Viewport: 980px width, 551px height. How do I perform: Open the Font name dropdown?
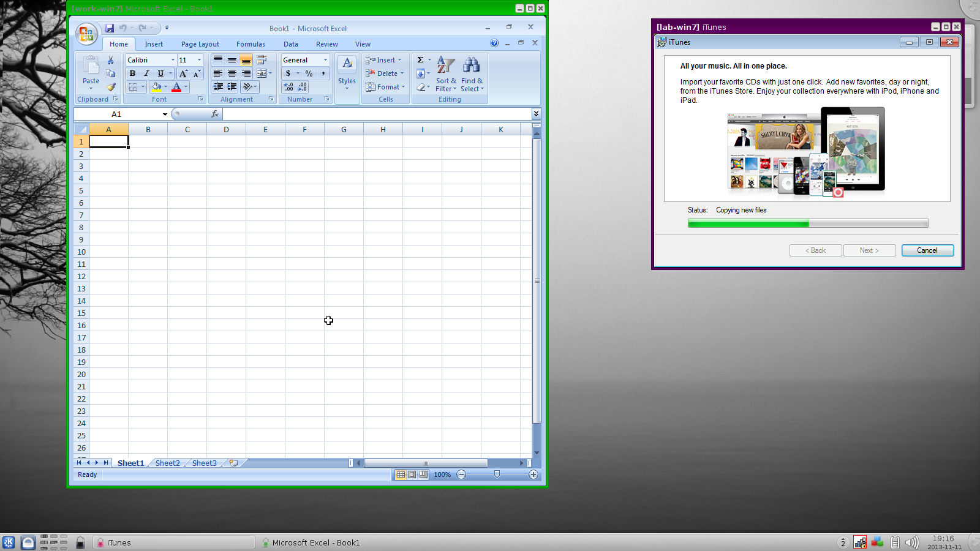pyautogui.click(x=173, y=59)
